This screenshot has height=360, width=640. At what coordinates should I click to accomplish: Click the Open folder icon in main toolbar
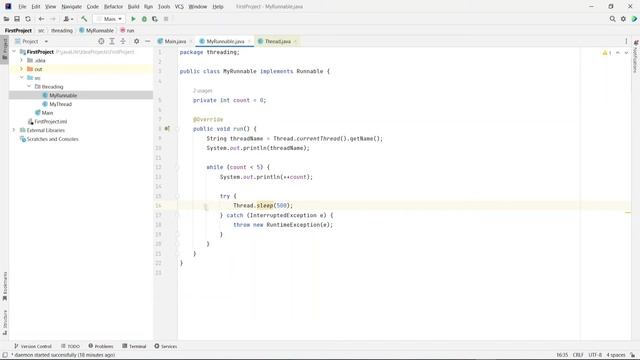(6, 19)
